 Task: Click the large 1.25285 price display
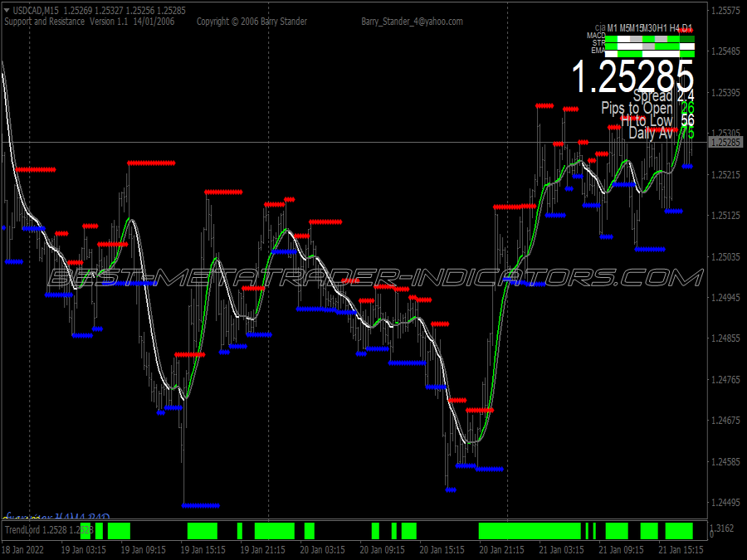[632, 76]
